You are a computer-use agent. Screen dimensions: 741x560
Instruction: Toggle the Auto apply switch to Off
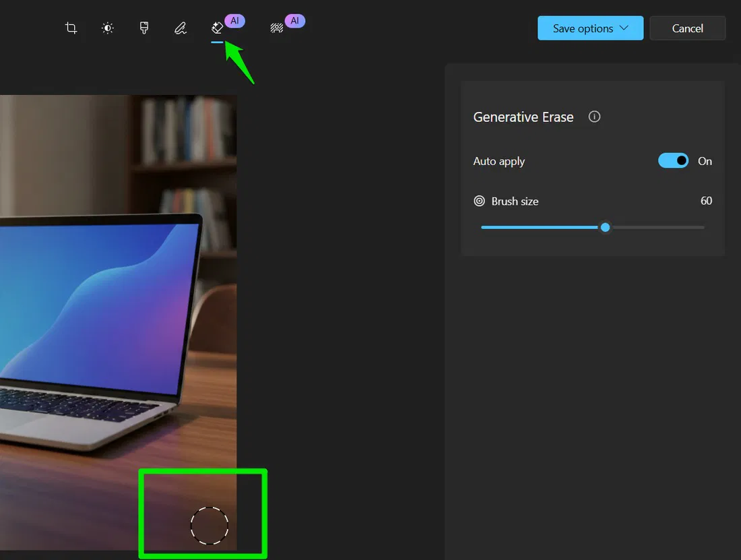coord(673,160)
